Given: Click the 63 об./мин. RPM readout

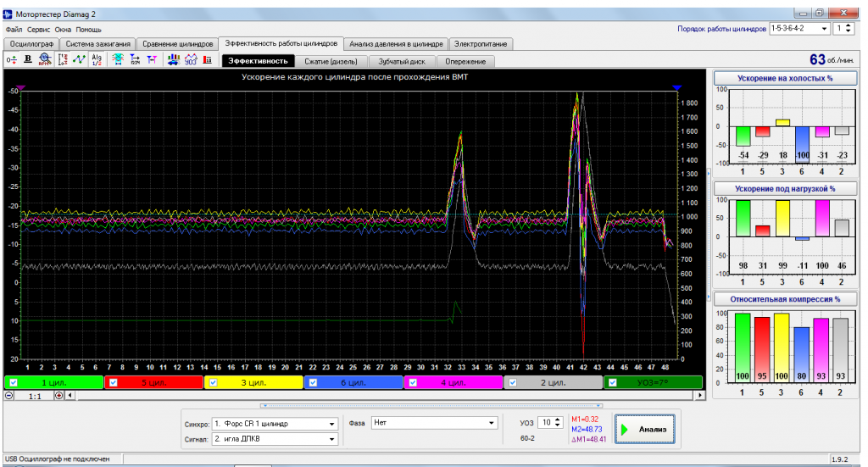Looking at the screenshot, I should tap(832, 59).
